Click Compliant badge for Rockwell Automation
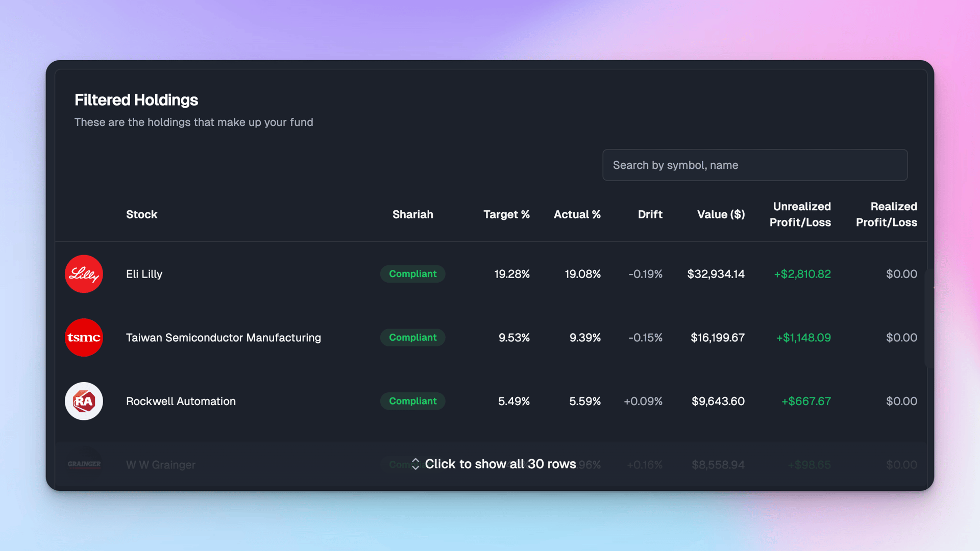 click(x=412, y=401)
